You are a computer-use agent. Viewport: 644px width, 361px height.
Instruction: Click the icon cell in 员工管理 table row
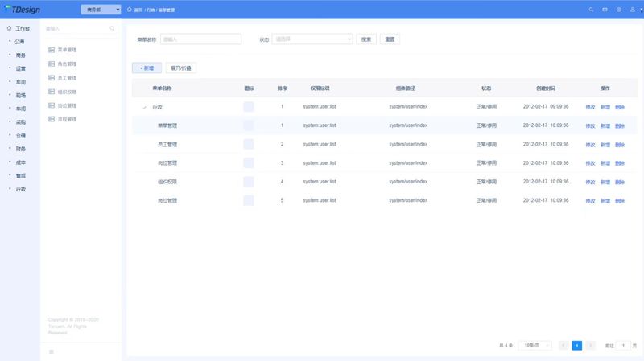pos(249,144)
